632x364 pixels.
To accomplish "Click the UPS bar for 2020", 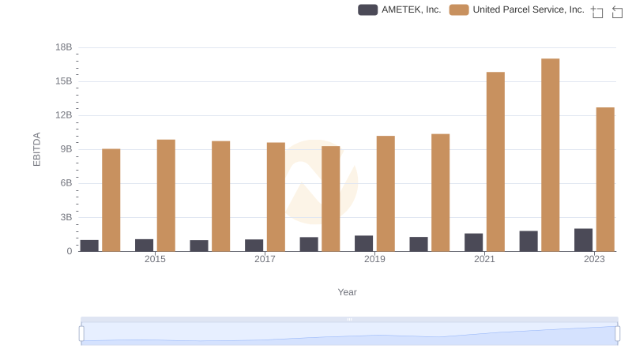I will click(441, 193).
